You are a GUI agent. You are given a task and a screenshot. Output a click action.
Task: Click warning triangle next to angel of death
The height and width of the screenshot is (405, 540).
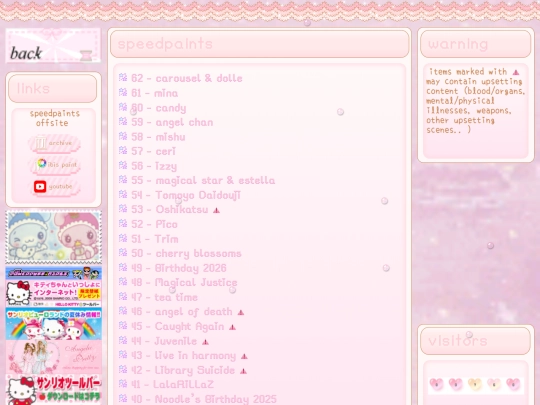click(x=241, y=312)
